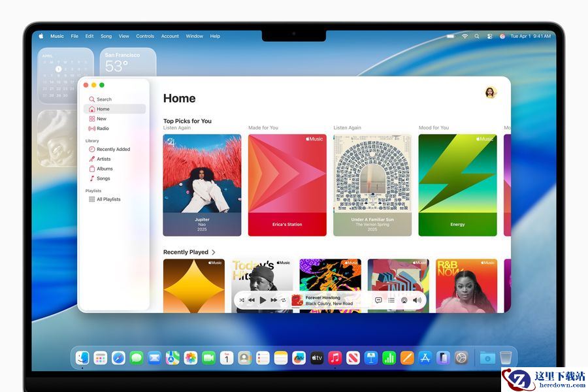The height and width of the screenshot is (392, 588).
Task: Open the Window menu
Action: pyautogui.click(x=194, y=36)
